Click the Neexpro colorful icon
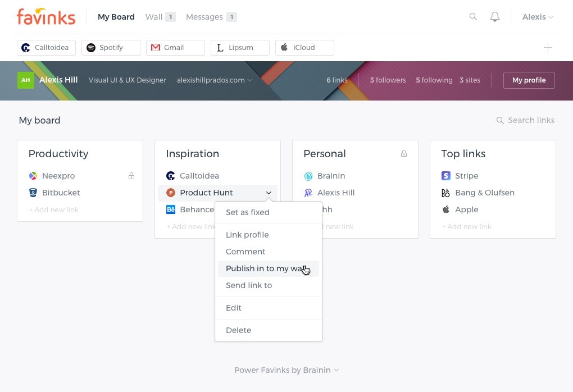The width and height of the screenshot is (573, 392). tap(33, 176)
